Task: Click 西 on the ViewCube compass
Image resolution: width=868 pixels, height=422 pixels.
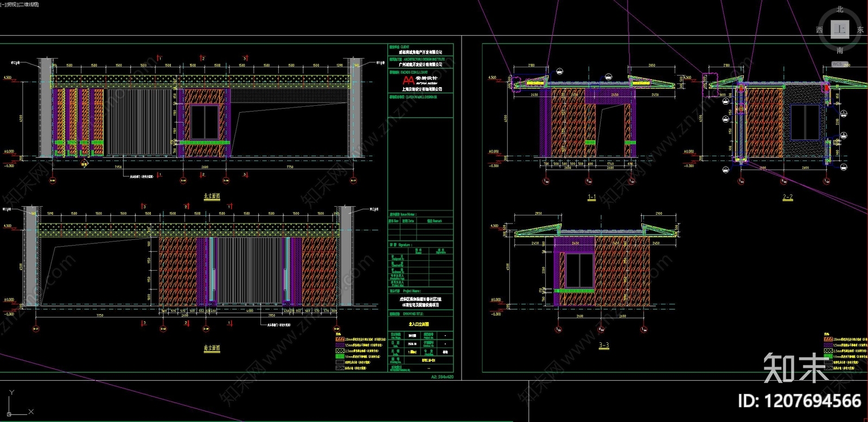Action: (819, 30)
